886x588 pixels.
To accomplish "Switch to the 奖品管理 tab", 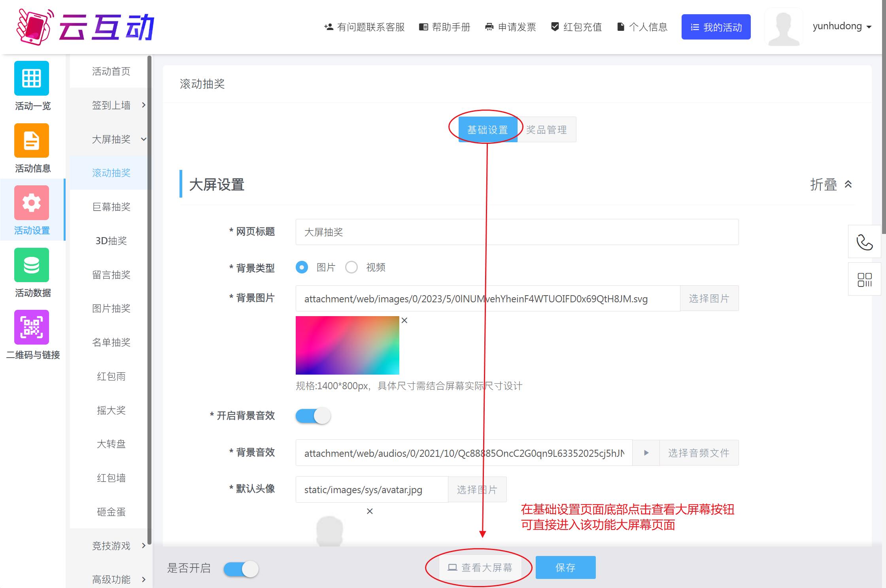I will [x=546, y=130].
